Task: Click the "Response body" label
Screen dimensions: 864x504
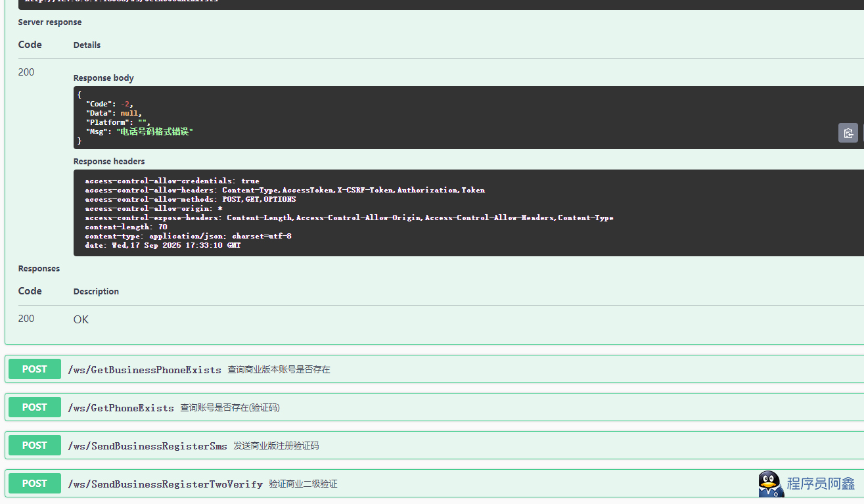Action: pos(103,78)
